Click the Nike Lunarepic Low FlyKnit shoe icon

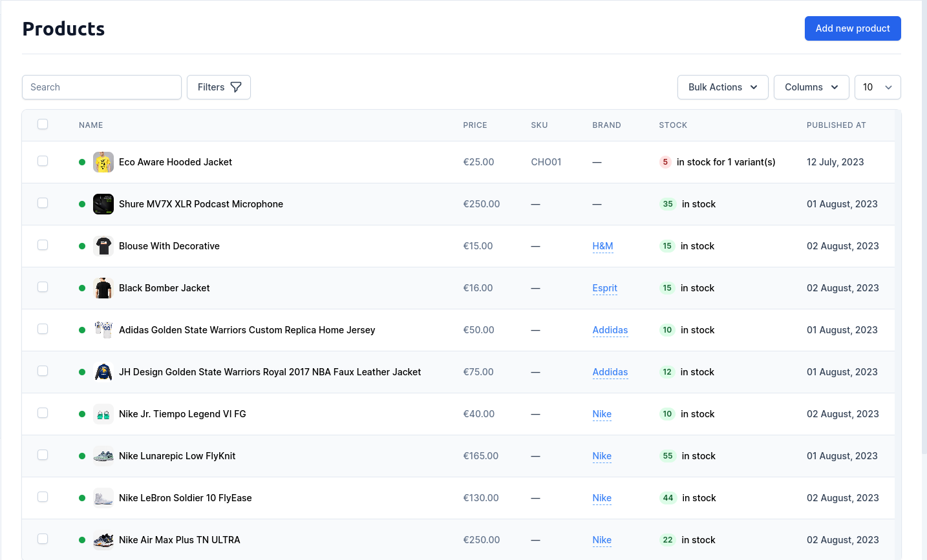(103, 456)
